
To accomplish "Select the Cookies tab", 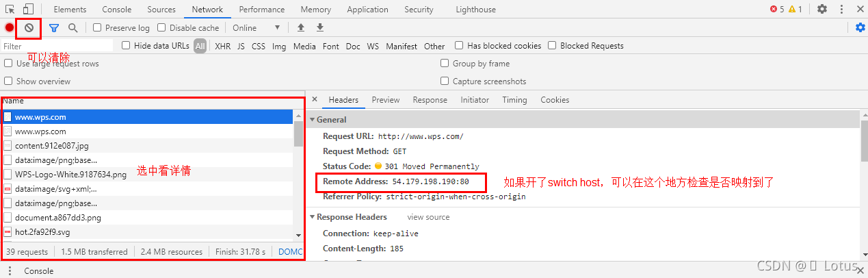I will tap(555, 100).
